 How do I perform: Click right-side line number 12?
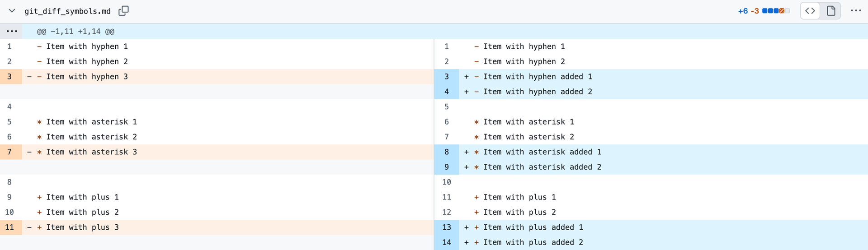[447, 212]
